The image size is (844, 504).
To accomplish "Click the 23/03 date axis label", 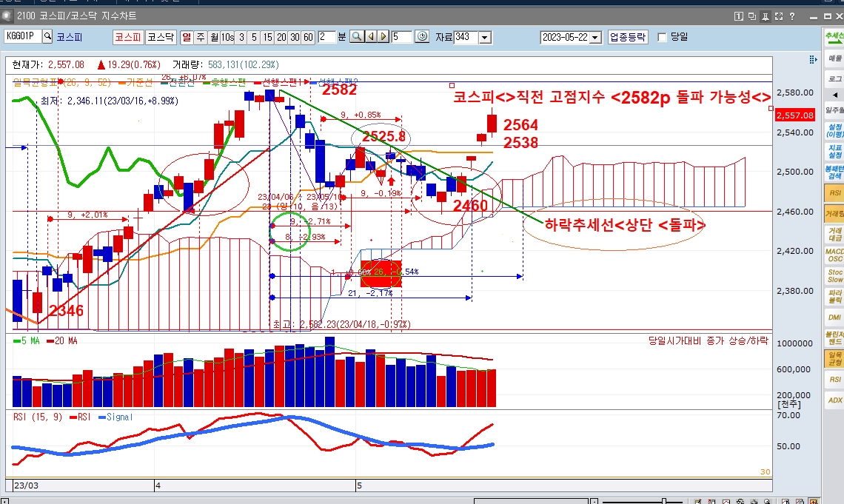I will tap(26, 485).
